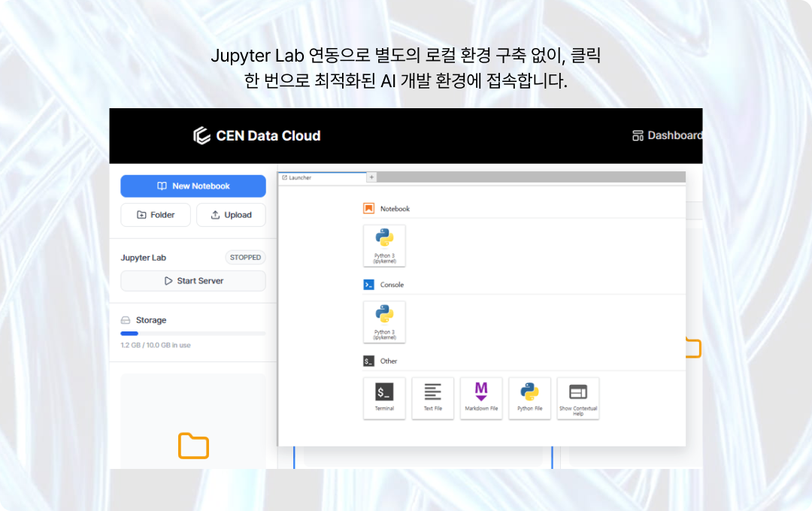The height and width of the screenshot is (511, 812).
Task: Click the Storage usage progress bar
Action: 193,333
